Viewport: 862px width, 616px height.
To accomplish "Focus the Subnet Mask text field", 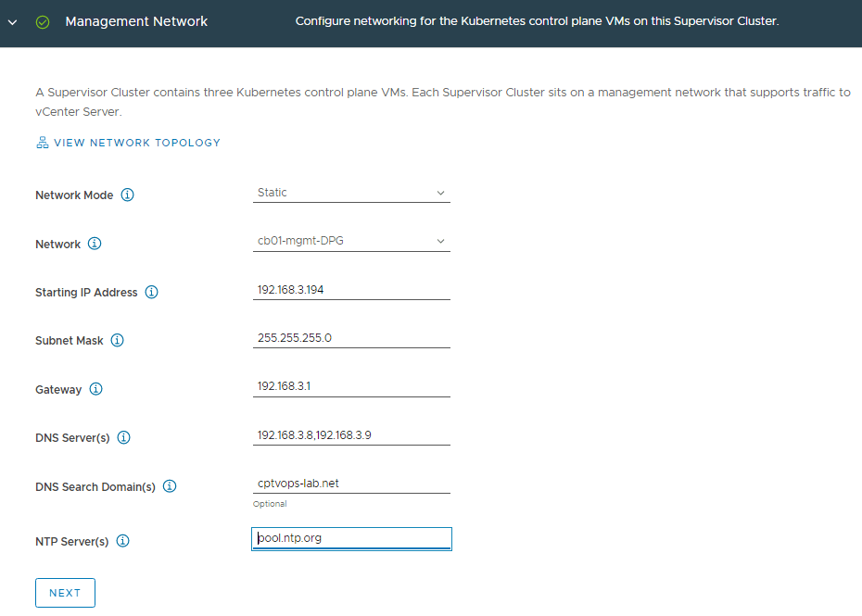I will pos(351,338).
